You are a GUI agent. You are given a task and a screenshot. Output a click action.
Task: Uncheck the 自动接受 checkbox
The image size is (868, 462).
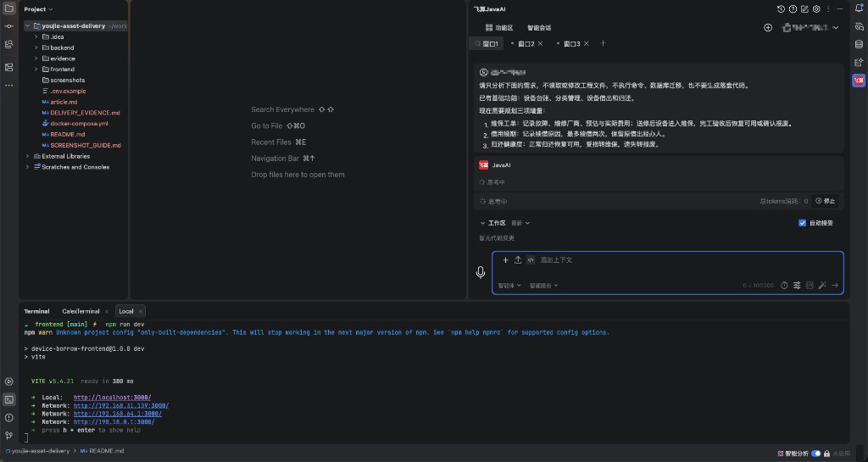[802, 223]
